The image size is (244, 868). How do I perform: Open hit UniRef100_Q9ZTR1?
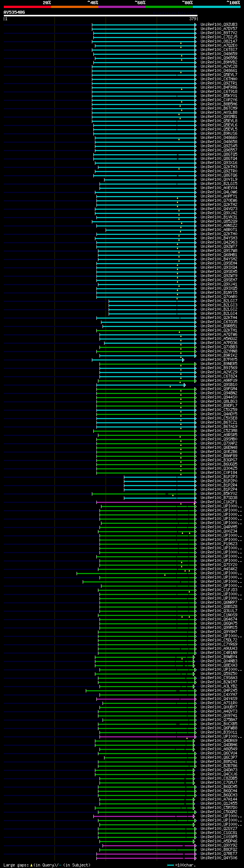pos(219,83)
